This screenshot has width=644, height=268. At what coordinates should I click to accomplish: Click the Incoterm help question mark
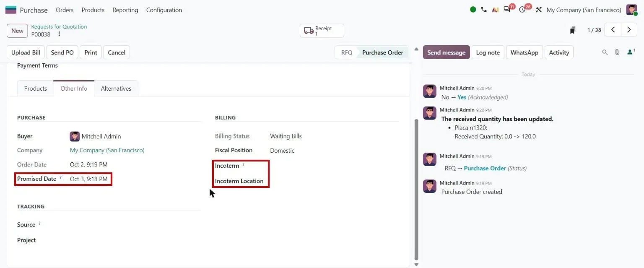click(x=243, y=164)
